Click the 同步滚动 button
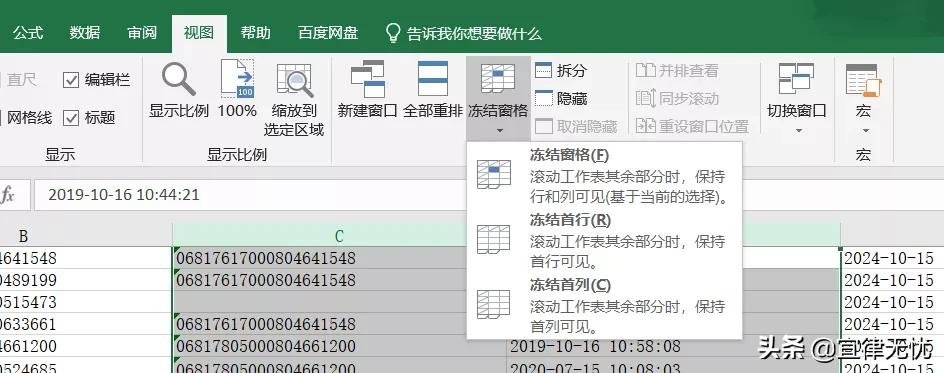The image size is (944, 373). pyautogui.click(x=677, y=99)
